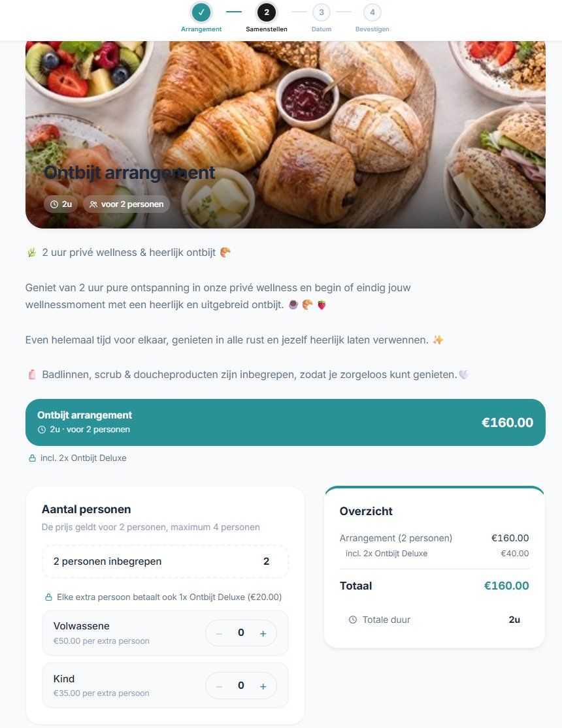The height and width of the screenshot is (728, 562).
Task: Click the Totaal €160.00 amount
Action: pos(506,586)
